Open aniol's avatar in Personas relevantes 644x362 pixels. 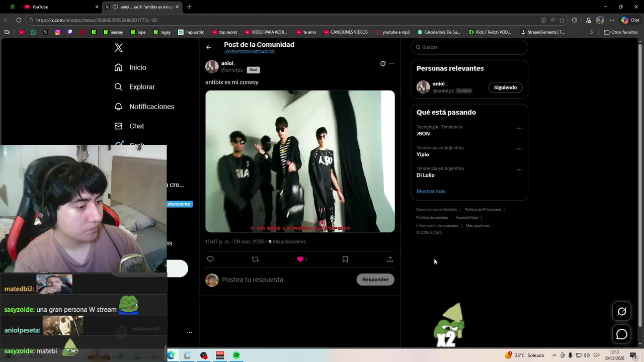point(423,87)
